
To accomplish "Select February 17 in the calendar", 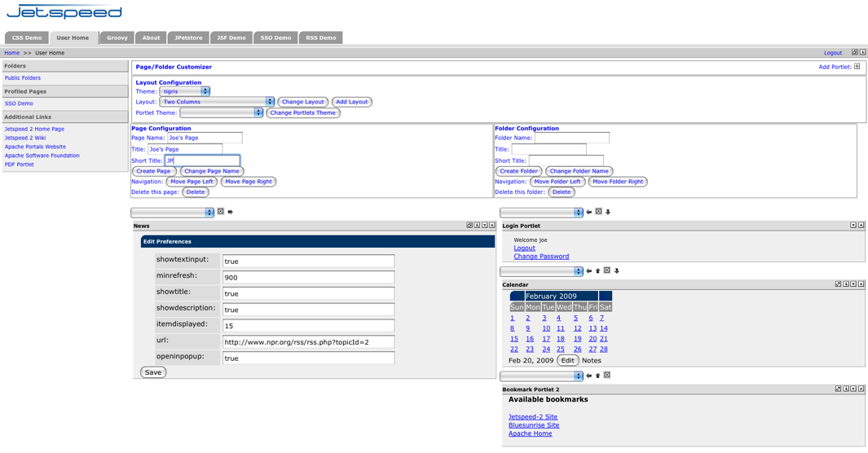I will pos(546,339).
